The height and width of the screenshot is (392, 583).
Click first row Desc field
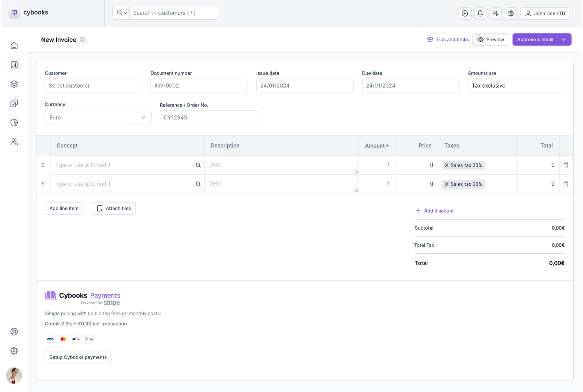[282, 165]
